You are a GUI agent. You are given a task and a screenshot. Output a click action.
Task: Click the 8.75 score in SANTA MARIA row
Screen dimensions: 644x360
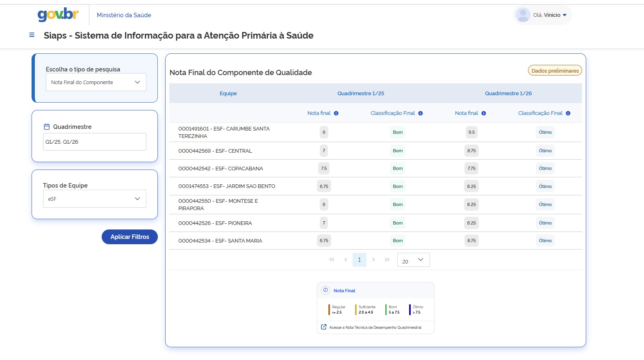[471, 241]
